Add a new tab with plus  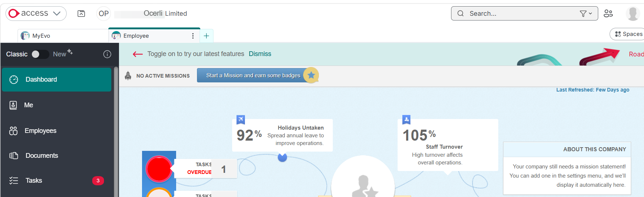click(206, 36)
